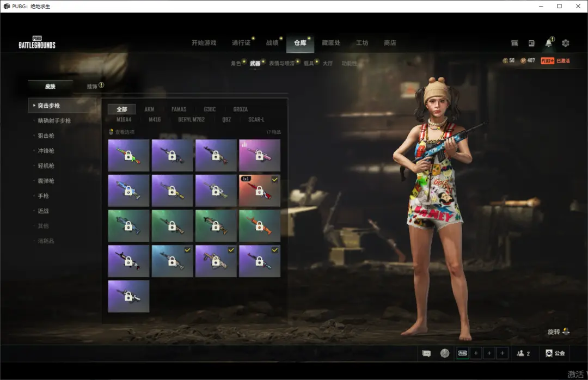Click the PUBG team slot icon
Screen dimensions: 588x380
click(x=463, y=353)
